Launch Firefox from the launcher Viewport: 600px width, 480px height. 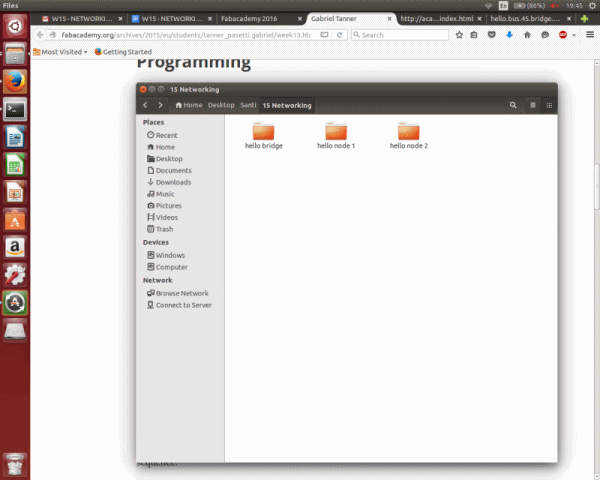tap(15, 82)
